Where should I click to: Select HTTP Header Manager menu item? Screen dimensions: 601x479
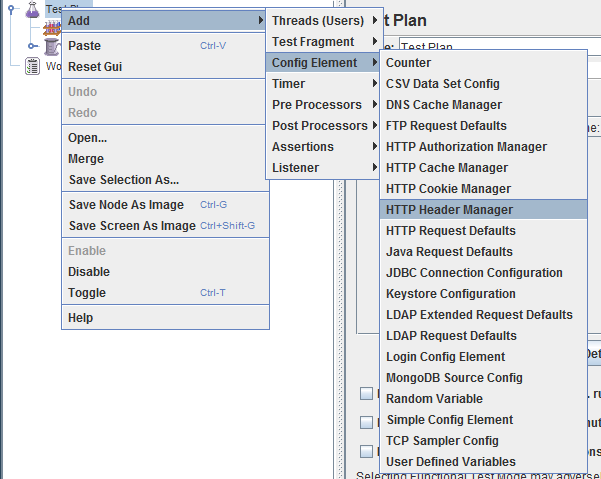point(449,210)
